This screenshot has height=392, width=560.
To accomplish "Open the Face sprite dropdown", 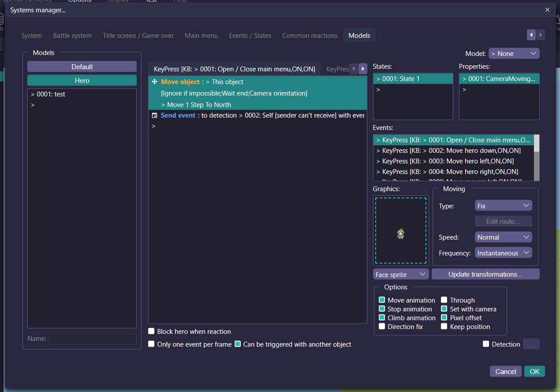I will click(x=401, y=275).
